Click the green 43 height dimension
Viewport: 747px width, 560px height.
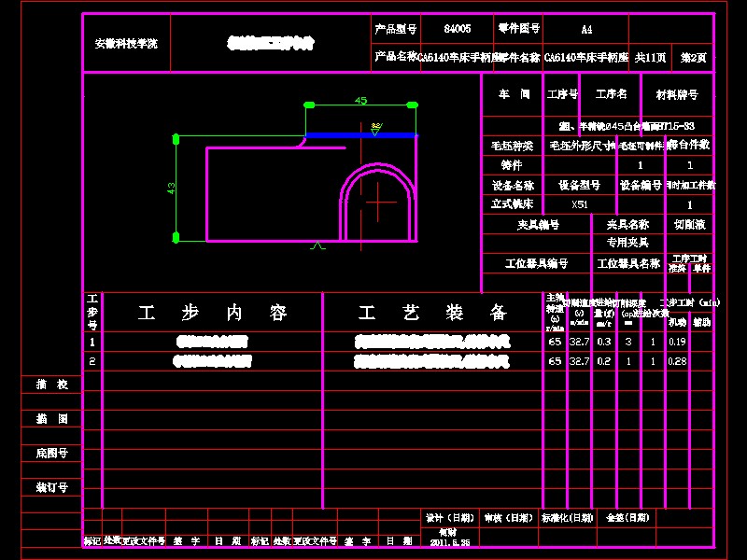(x=171, y=189)
